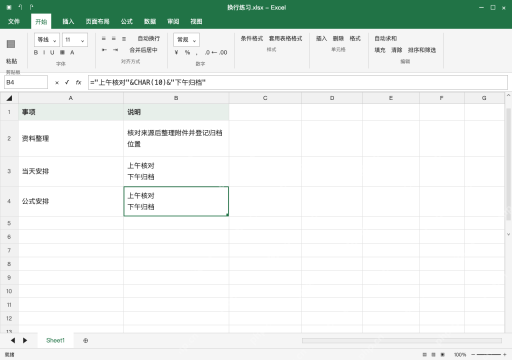Apply percent % style
This screenshot has width=512, height=360.
pyautogui.click(x=187, y=52)
